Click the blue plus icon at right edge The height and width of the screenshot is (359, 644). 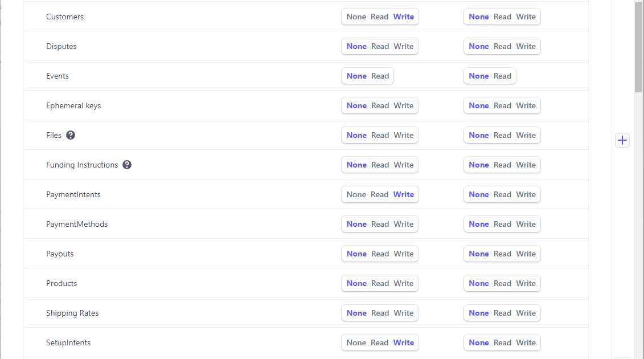click(x=622, y=140)
